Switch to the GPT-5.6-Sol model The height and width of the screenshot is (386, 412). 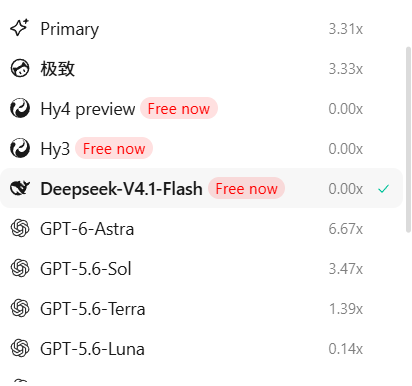[201, 269]
